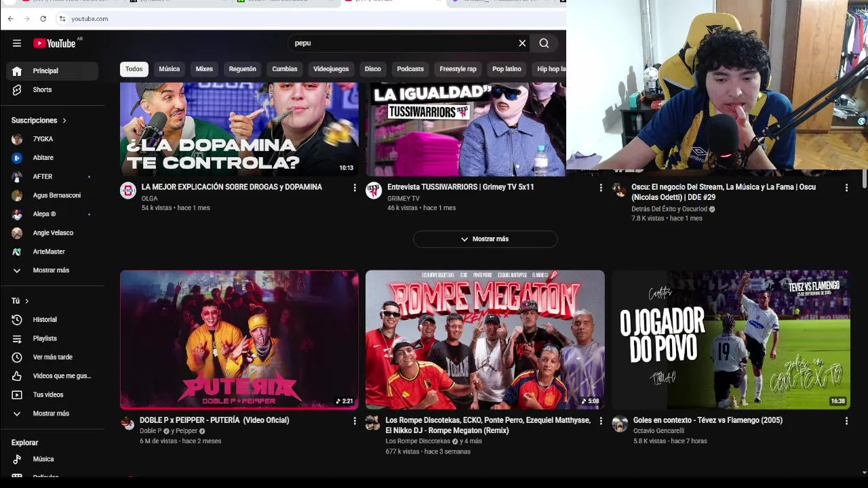The width and height of the screenshot is (868, 488).
Task: Open the ArteMaster channel subscription
Action: (52, 251)
